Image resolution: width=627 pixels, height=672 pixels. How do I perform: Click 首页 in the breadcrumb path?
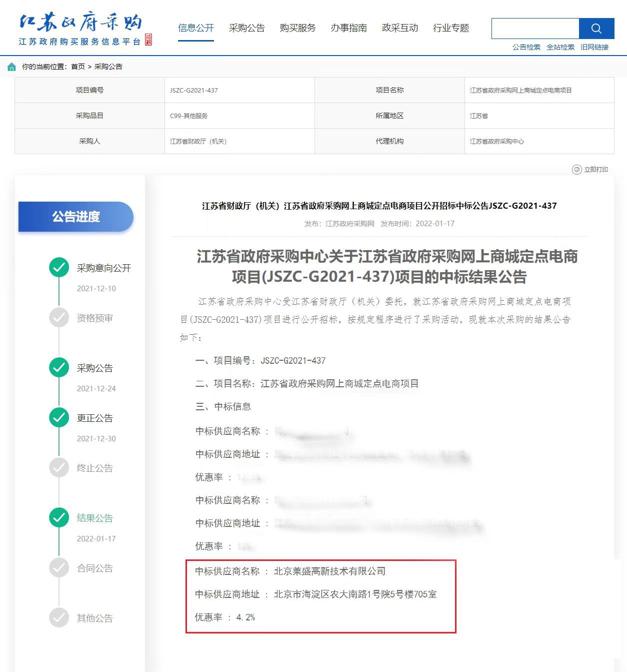click(78, 67)
